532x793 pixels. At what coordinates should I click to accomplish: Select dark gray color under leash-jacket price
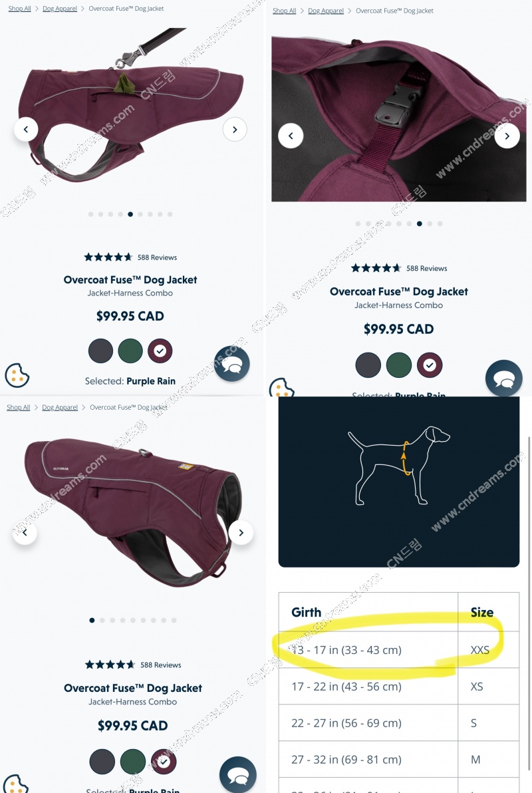[x=100, y=351]
